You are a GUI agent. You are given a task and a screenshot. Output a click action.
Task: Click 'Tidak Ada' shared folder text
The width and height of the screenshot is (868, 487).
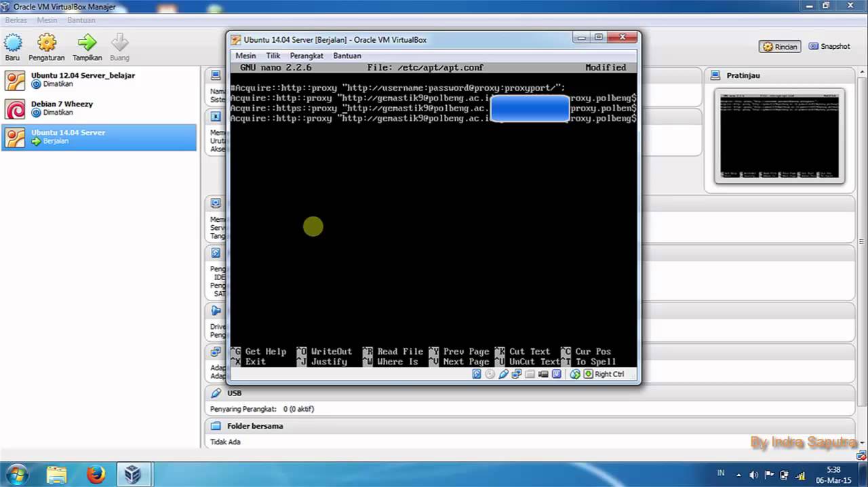(x=225, y=442)
